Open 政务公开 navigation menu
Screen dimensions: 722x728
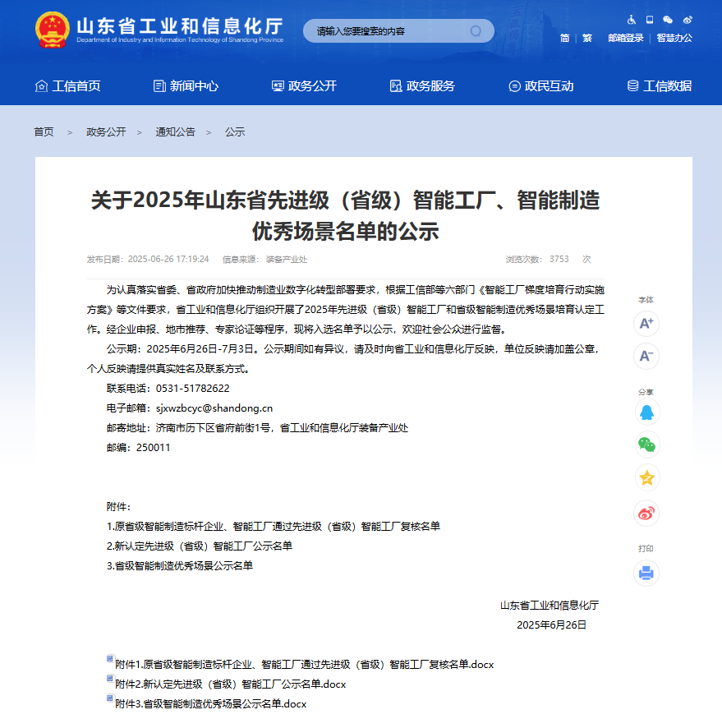pos(304,86)
